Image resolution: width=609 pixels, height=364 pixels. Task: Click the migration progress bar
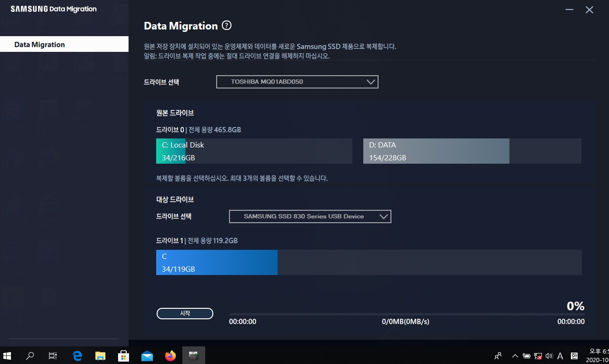(407, 314)
